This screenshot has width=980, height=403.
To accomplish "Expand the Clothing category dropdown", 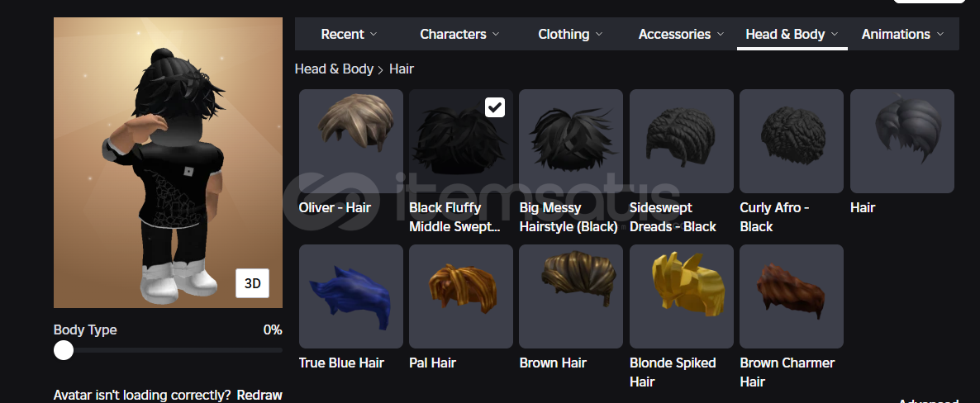I will click(570, 35).
